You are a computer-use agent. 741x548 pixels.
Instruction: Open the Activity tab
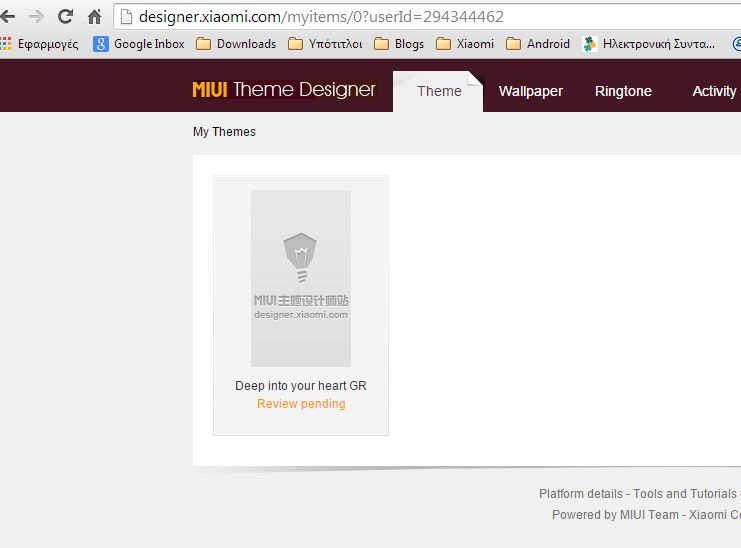pyautogui.click(x=714, y=91)
